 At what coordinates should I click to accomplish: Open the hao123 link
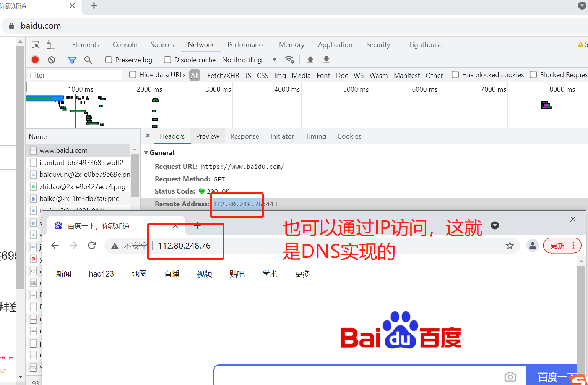pos(101,274)
